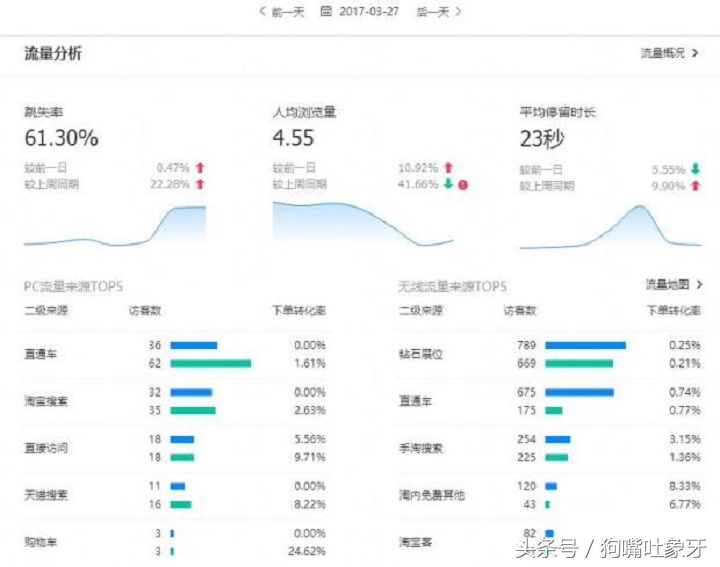Click 1.61% conversion rate for PC 直通车
720x567 pixels.
click(x=310, y=364)
